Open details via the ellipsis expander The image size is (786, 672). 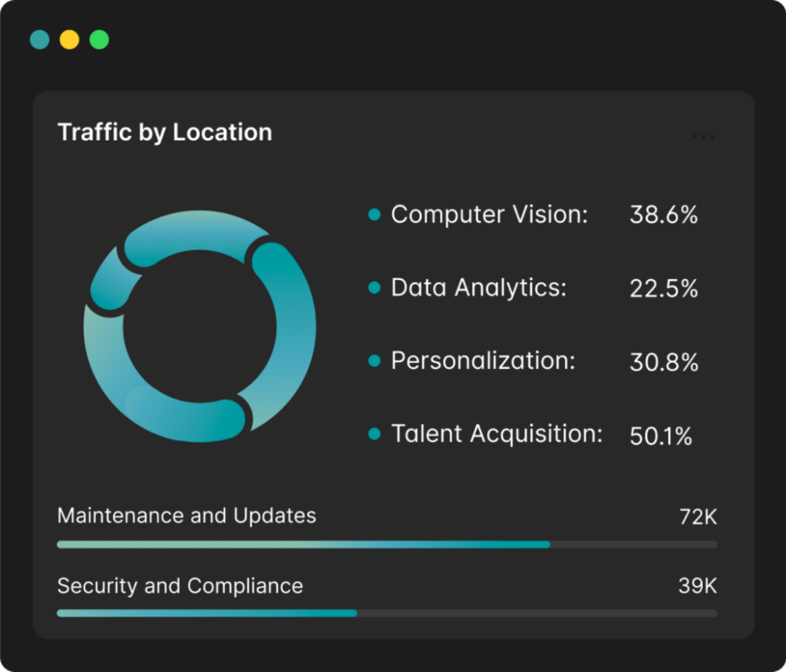[703, 136]
